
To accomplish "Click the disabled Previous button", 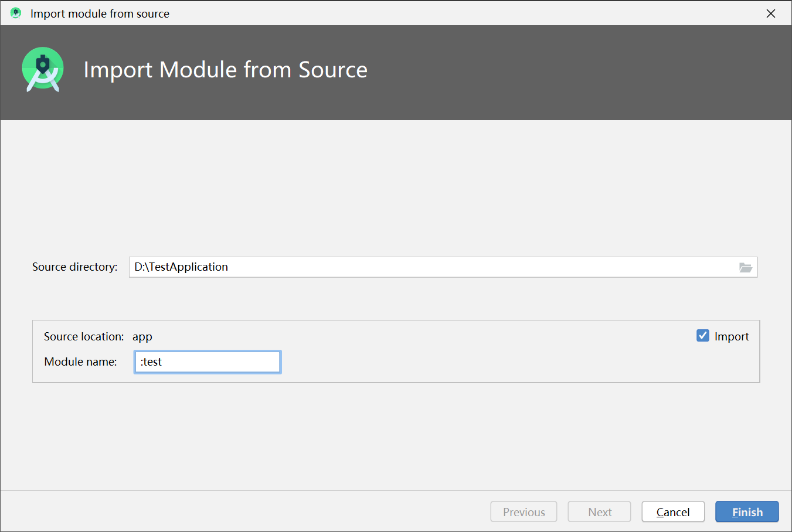I will pos(523,511).
